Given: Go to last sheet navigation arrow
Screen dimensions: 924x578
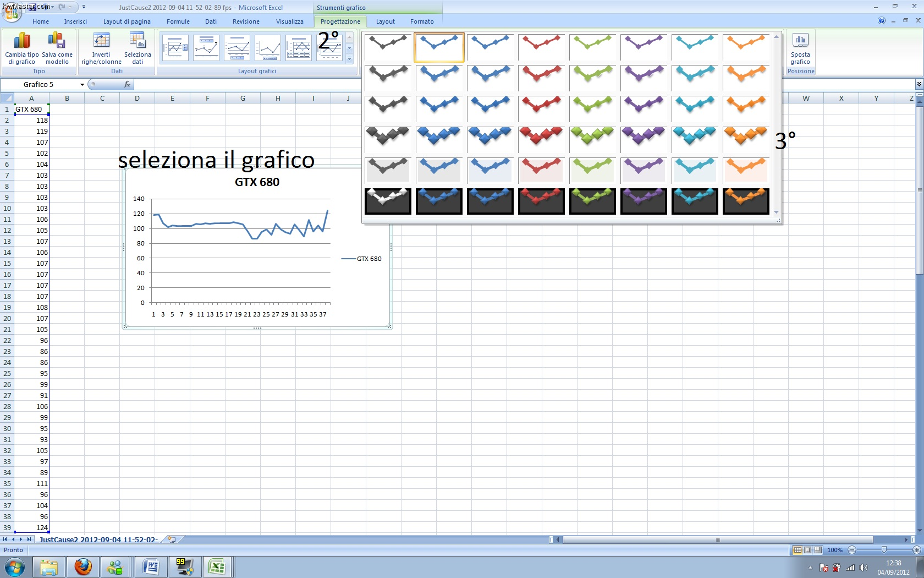Looking at the screenshot, I should point(29,539).
